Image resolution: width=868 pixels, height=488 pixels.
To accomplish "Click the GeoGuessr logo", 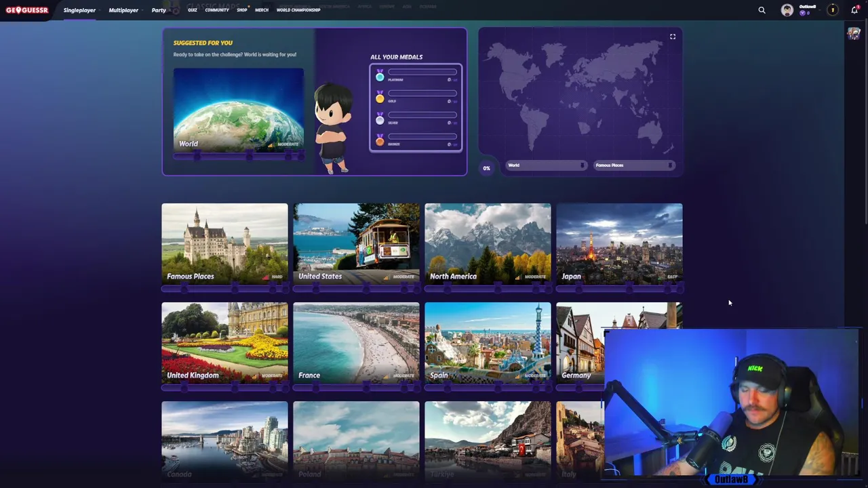I will (27, 10).
